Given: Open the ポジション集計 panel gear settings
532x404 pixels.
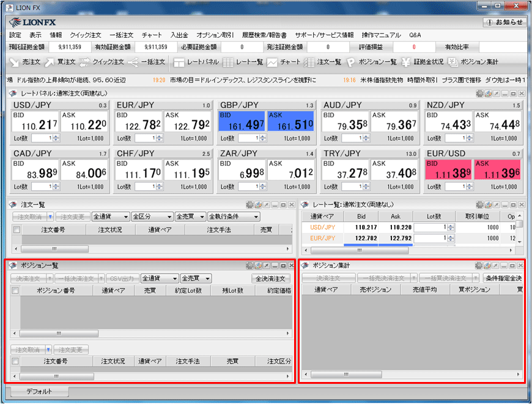Looking at the screenshot, I should point(479,265).
